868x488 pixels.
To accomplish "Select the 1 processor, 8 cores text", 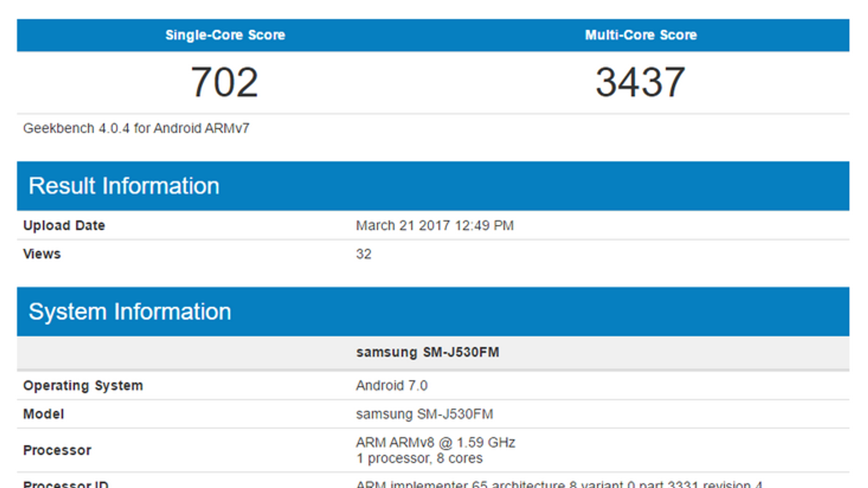I will coord(419,458).
